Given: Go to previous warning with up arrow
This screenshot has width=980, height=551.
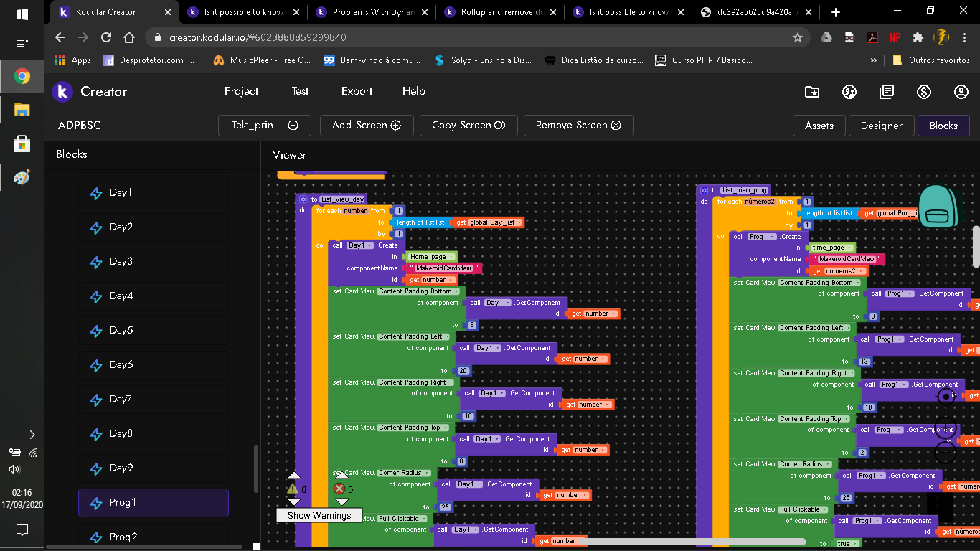Looking at the screenshot, I should pyautogui.click(x=294, y=475).
